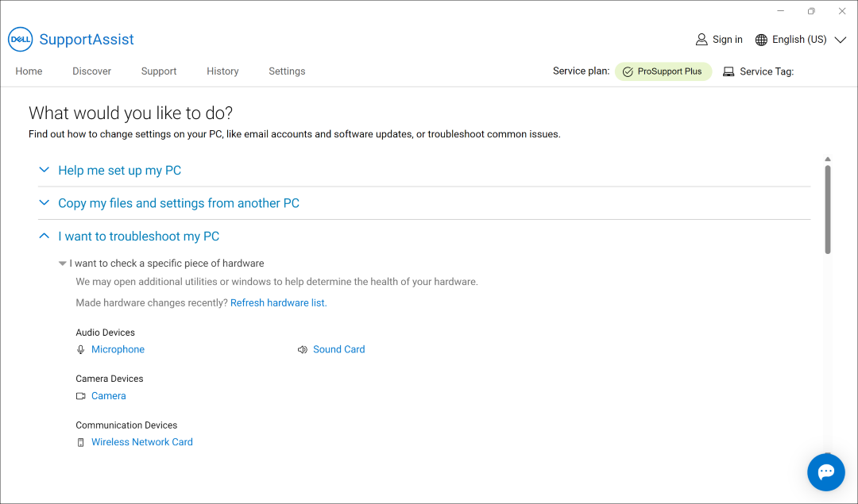The image size is (858, 504).
Task: Click the Wireless Network Card icon
Action: (x=80, y=442)
